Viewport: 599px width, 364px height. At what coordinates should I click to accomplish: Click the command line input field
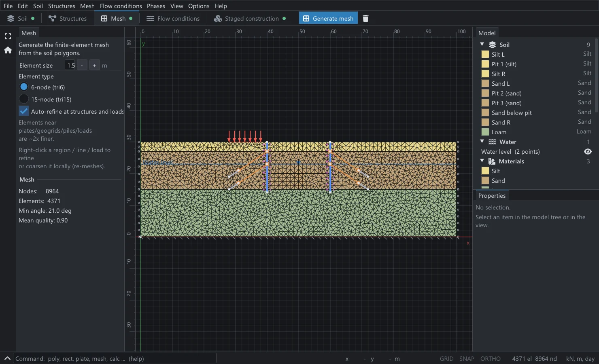[x=115, y=358]
